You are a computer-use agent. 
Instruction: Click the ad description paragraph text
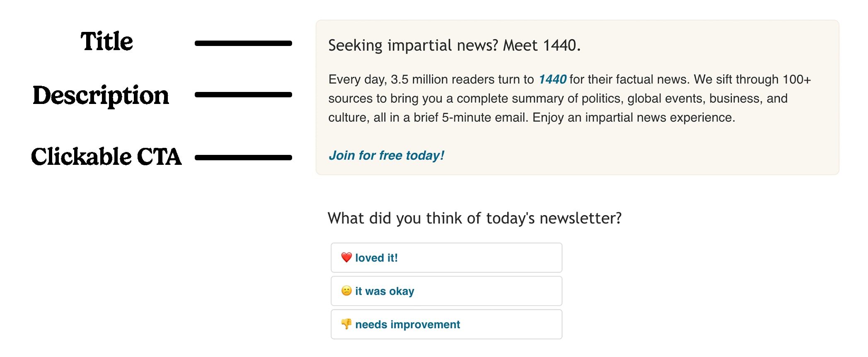click(570, 99)
